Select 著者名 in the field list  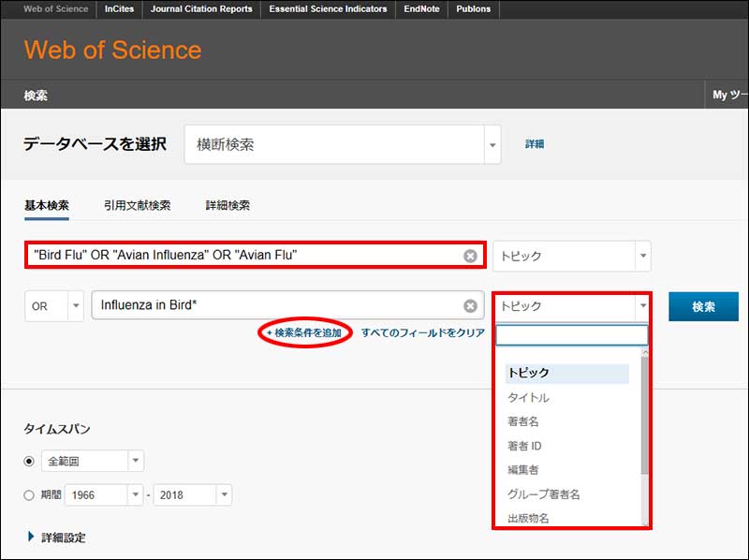pyautogui.click(x=522, y=421)
